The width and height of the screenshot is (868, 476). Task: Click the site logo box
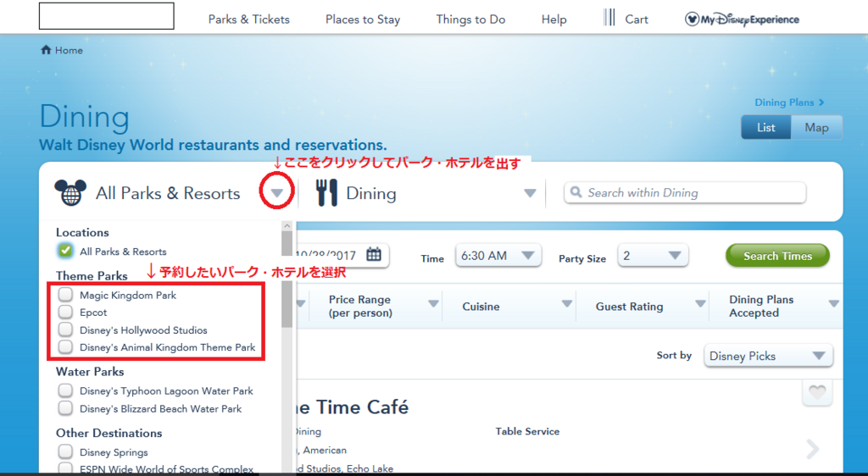[x=106, y=16]
